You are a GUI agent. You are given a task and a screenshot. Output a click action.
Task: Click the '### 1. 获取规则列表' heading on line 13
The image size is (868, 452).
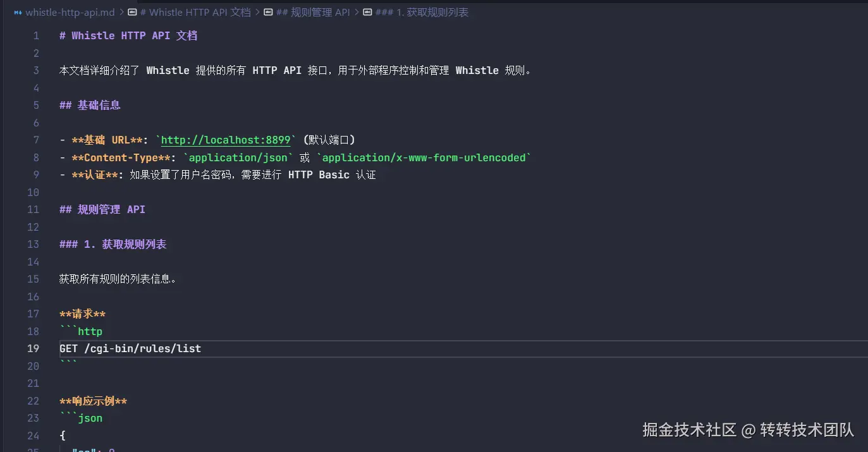(113, 244)
